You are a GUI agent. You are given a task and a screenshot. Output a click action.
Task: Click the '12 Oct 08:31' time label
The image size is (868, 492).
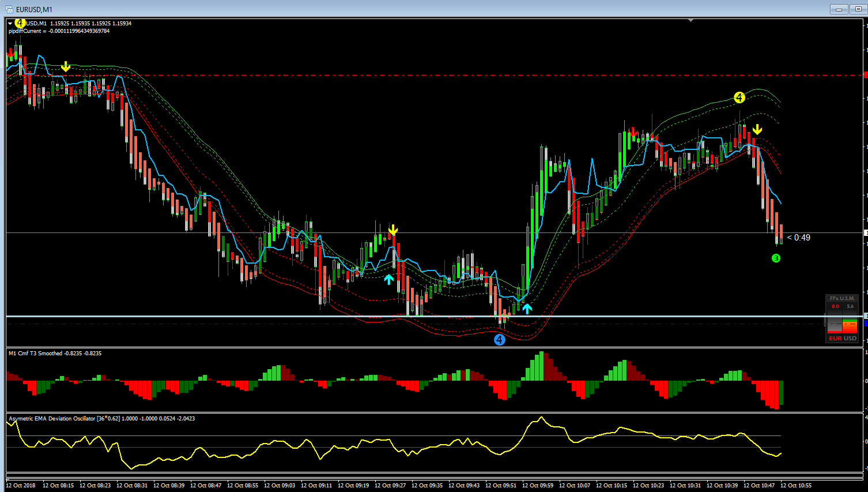132,486
